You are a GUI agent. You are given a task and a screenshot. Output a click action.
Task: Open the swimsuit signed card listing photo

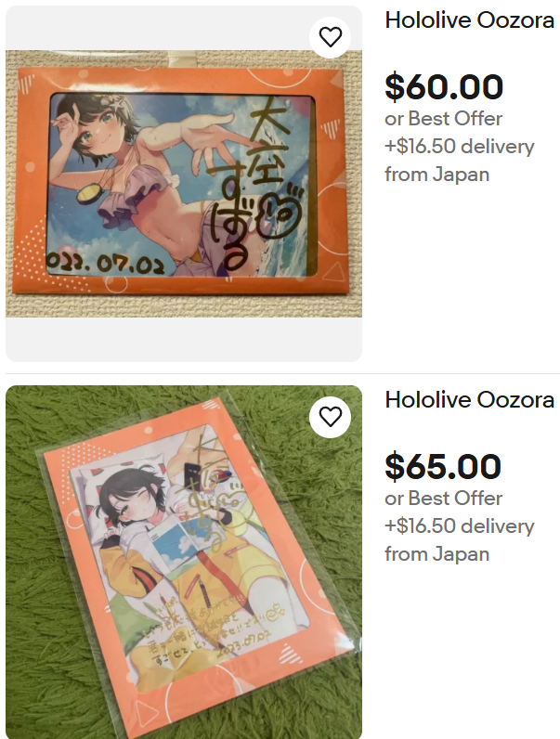[x=184, y=183]
